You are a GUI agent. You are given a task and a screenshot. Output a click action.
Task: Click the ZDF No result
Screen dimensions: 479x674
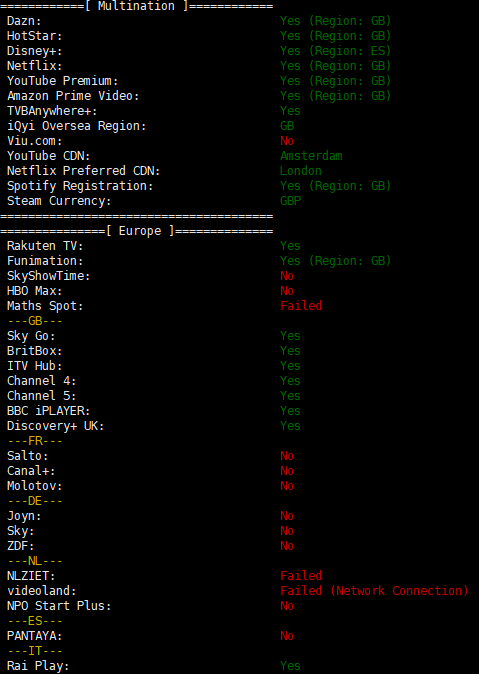[x=287, y=546]
